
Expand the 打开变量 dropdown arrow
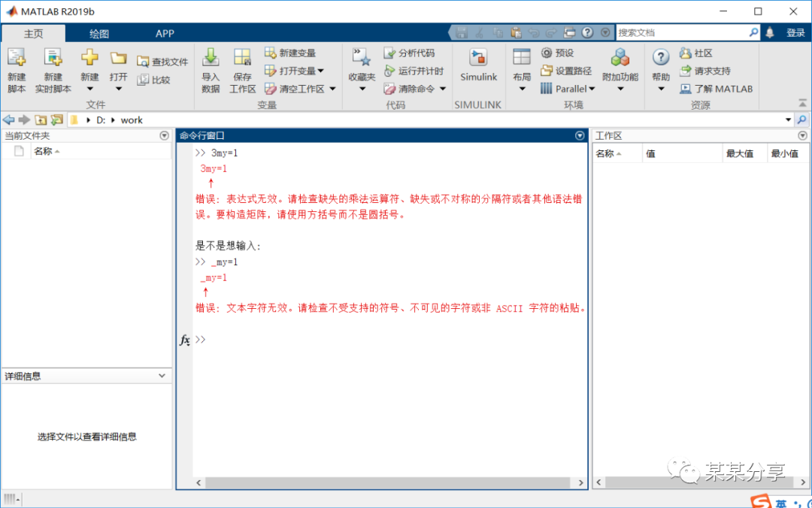tap(321, 71)
